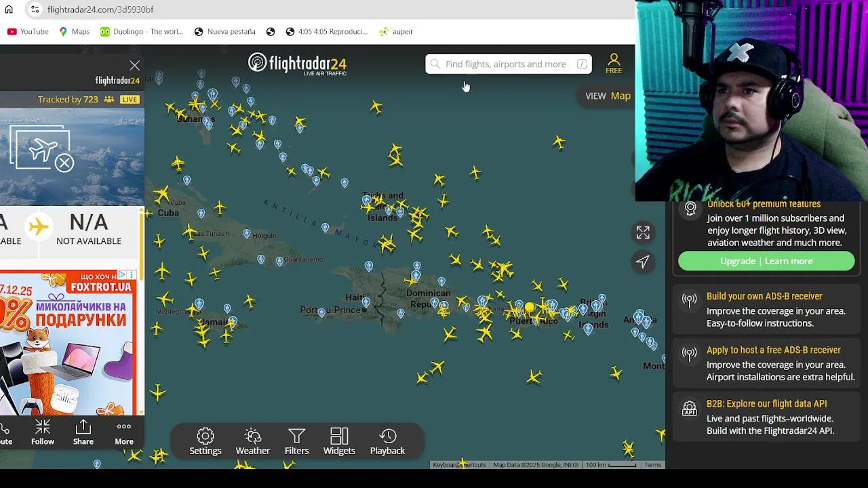
Task: Open the Maps bookmark
Action: coord(74,32)
